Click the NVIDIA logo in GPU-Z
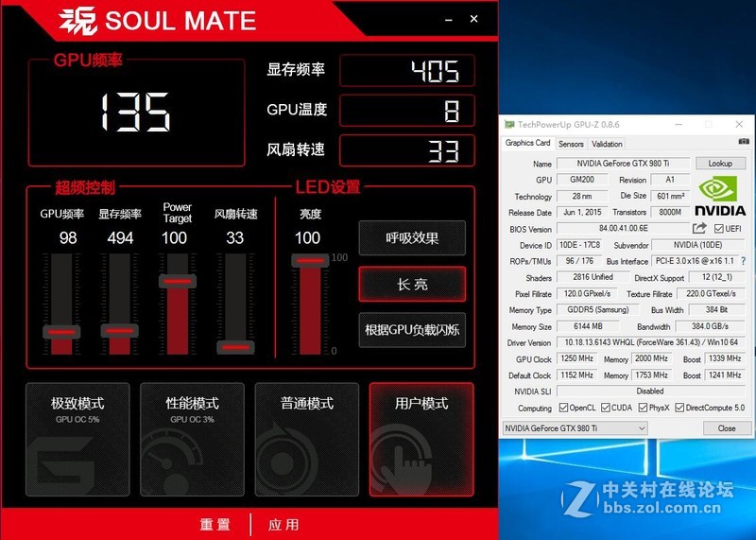The width and height of the screenshot is (756, 540). pyautogui.click(x=720, y=195)
